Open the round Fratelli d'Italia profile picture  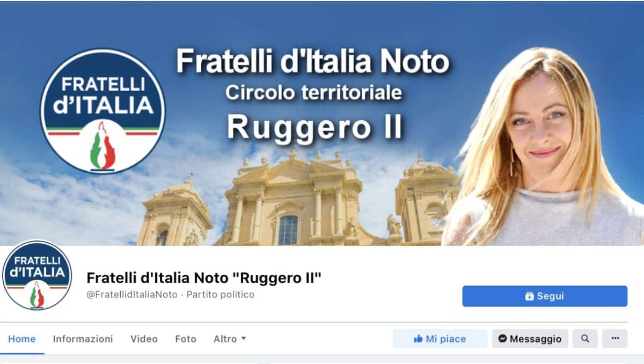click(x=36, y=275)
